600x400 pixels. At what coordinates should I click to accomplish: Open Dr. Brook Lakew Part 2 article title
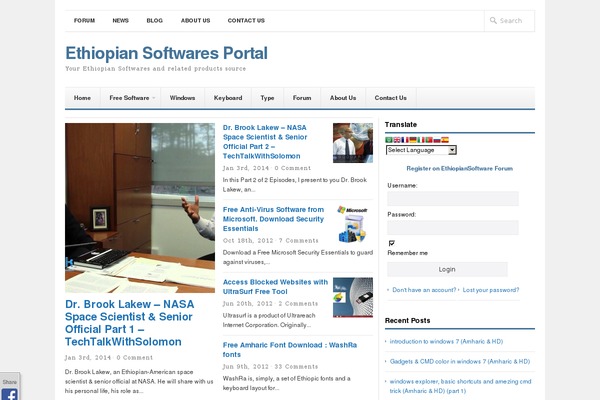pos(265,142)
